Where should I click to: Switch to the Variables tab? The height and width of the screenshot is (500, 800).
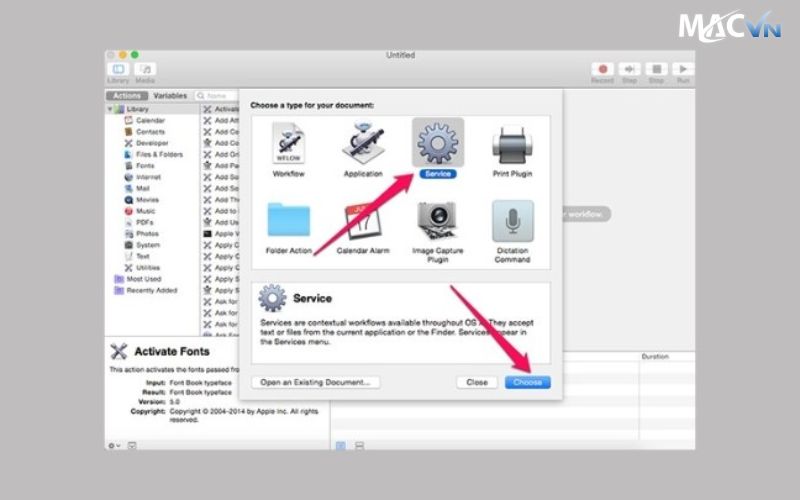coord(170,96)
